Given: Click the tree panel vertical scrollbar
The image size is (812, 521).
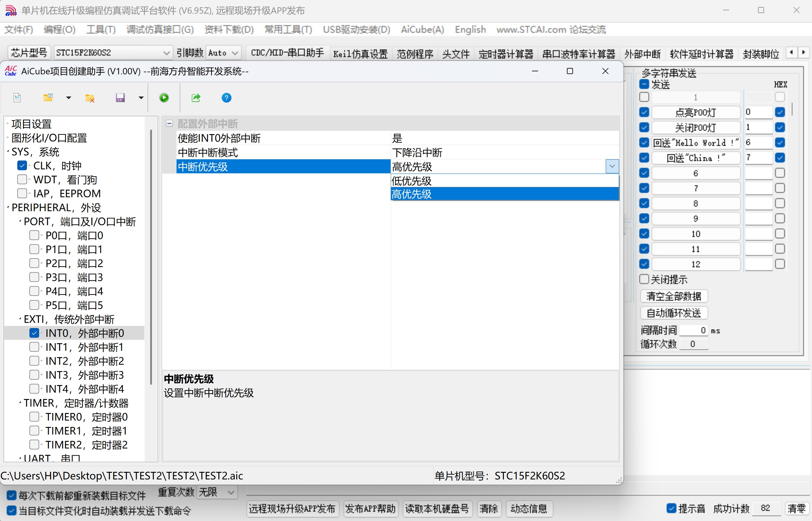Looking at the screenshot, I should [x=151, y=257].
